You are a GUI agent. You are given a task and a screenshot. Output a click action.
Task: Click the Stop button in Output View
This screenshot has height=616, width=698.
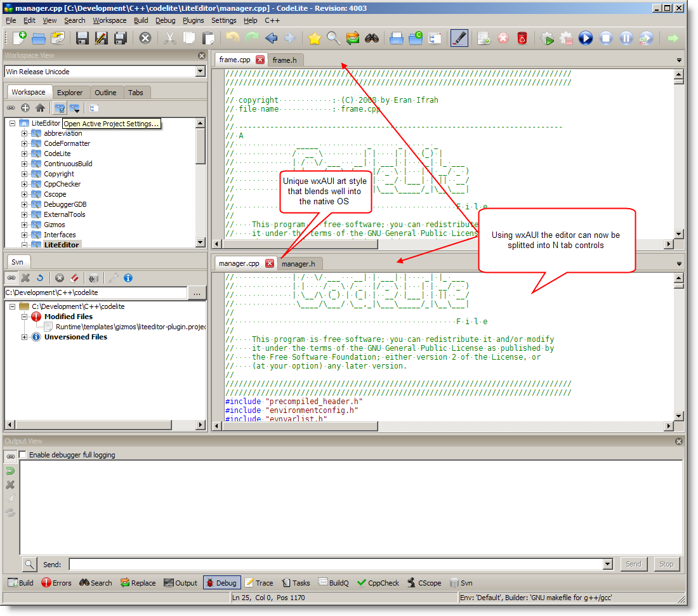[x=666, y=565]
